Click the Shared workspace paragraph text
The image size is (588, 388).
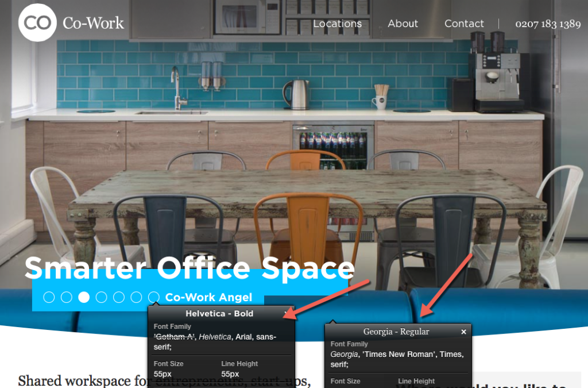(x=80, y=381)
